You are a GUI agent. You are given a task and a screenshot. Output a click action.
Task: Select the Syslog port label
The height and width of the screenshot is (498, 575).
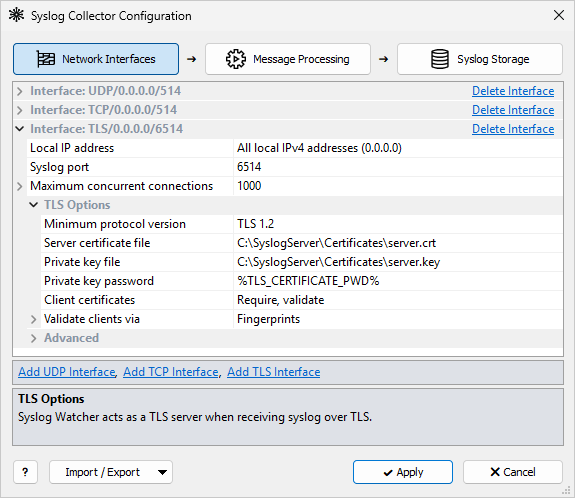click(59, 167)
